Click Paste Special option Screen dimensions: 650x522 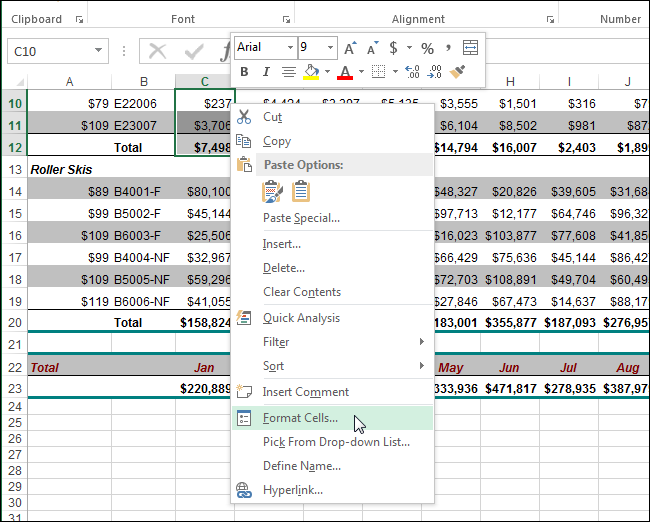301,218
